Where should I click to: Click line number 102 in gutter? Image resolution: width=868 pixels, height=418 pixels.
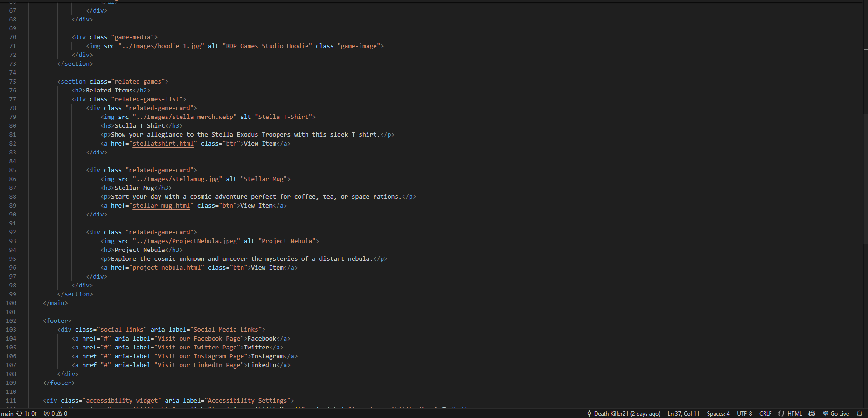(x=11, y=321)
